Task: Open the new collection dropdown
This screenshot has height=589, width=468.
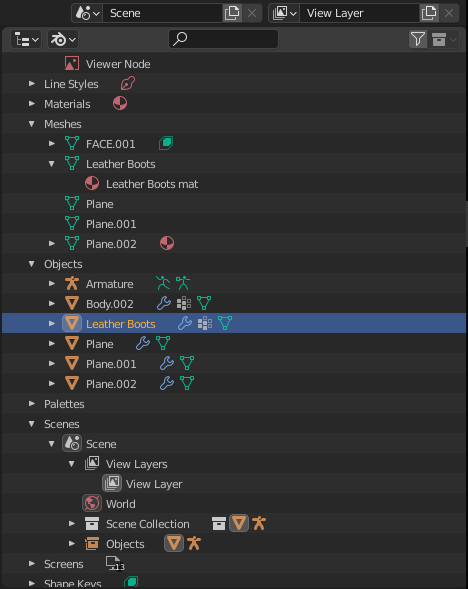Action: click(x=444, y=39)
